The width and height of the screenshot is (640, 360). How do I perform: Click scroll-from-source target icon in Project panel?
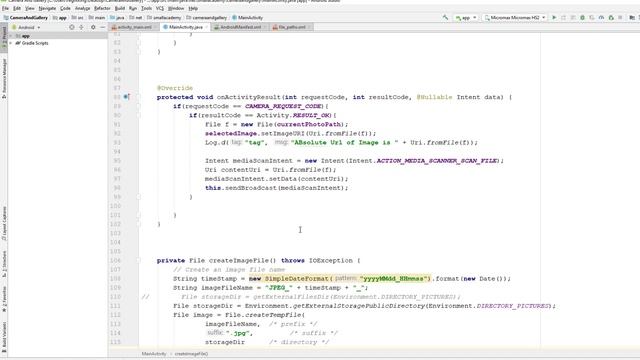(x=71, y=27)
